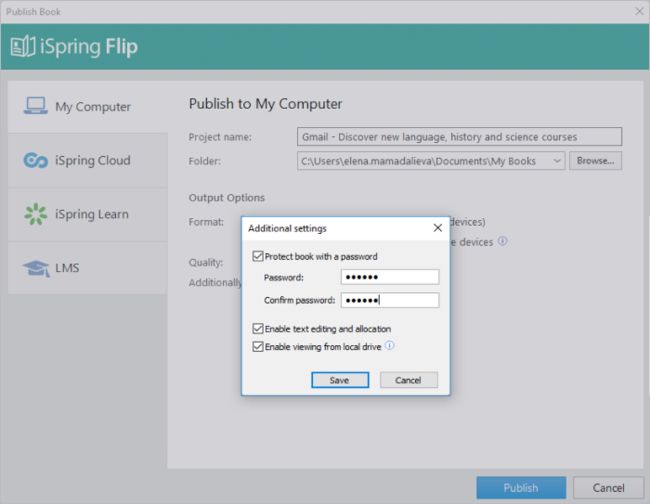Click the Confirm password field
The image size is (650, 504).
390,300
